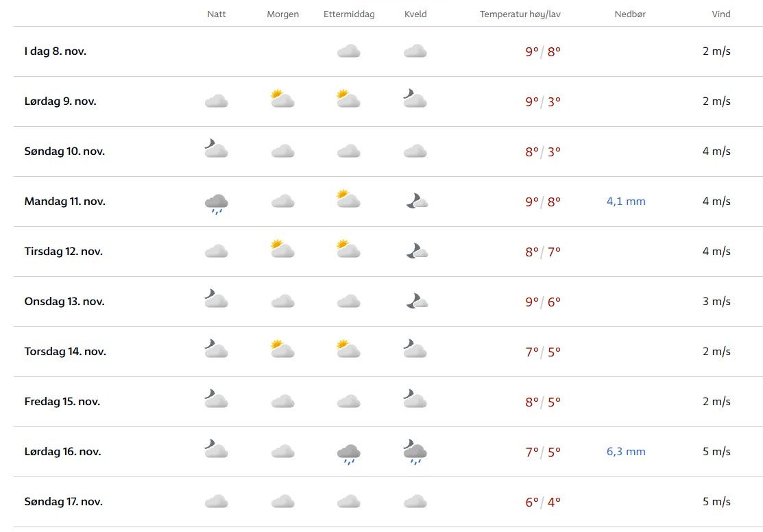
Task: Click the Nedbør column header
Action: pyautogui.click(x=630, y=14)
